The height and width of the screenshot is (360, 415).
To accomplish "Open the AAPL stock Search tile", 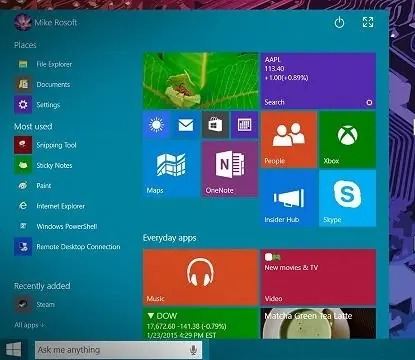I will click(318, 81).
